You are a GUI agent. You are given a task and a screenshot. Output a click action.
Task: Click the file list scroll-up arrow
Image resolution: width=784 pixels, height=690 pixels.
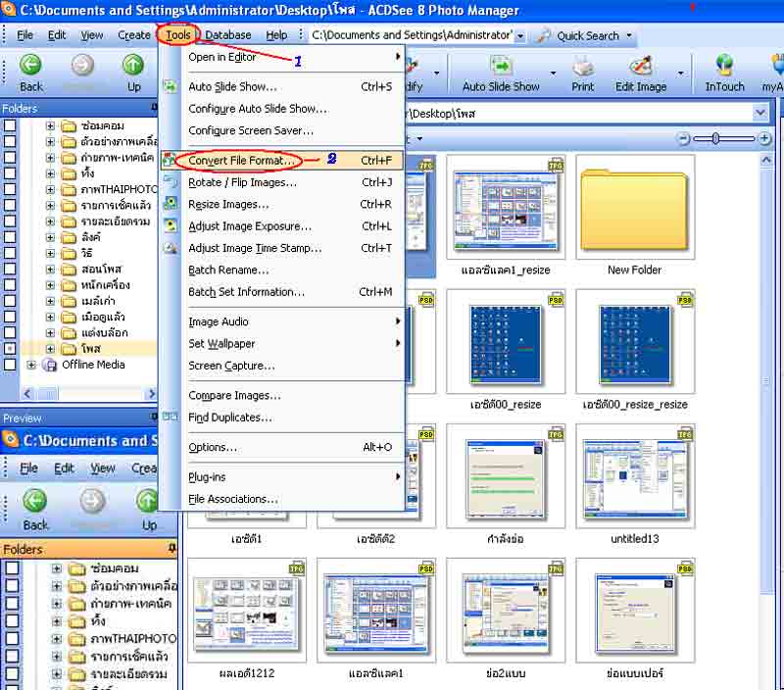(x=765, y=160)
